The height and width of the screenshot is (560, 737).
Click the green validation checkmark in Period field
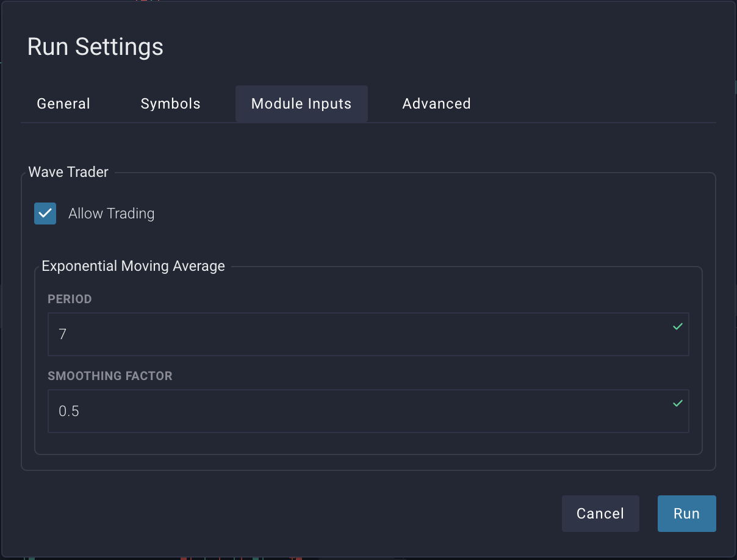point(677,327)
